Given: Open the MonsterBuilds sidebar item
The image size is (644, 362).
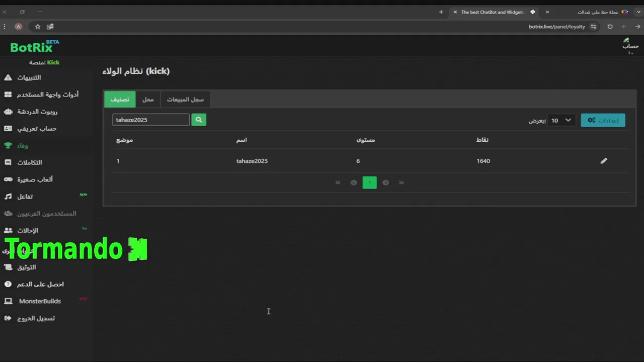Looking at the screenshot, I should click(33, 301).
